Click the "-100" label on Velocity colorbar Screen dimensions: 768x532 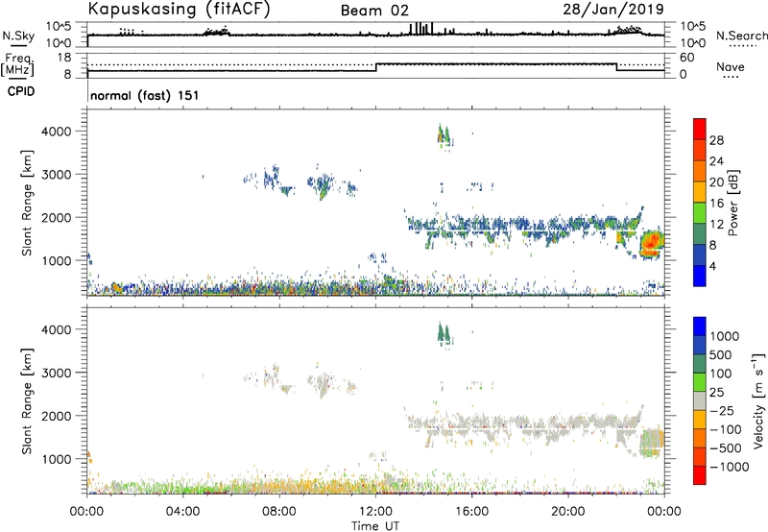[x=726, y=429]
